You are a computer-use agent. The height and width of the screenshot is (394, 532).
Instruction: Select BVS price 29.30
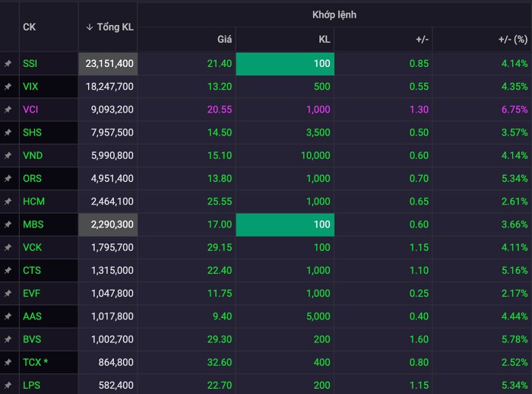pos(220,339)
